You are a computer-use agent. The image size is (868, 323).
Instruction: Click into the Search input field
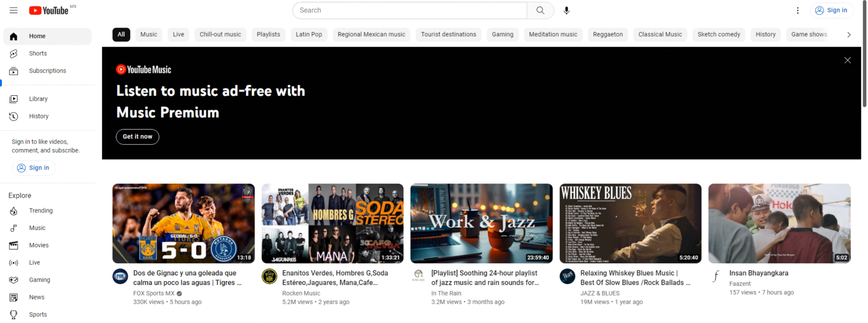410,10
